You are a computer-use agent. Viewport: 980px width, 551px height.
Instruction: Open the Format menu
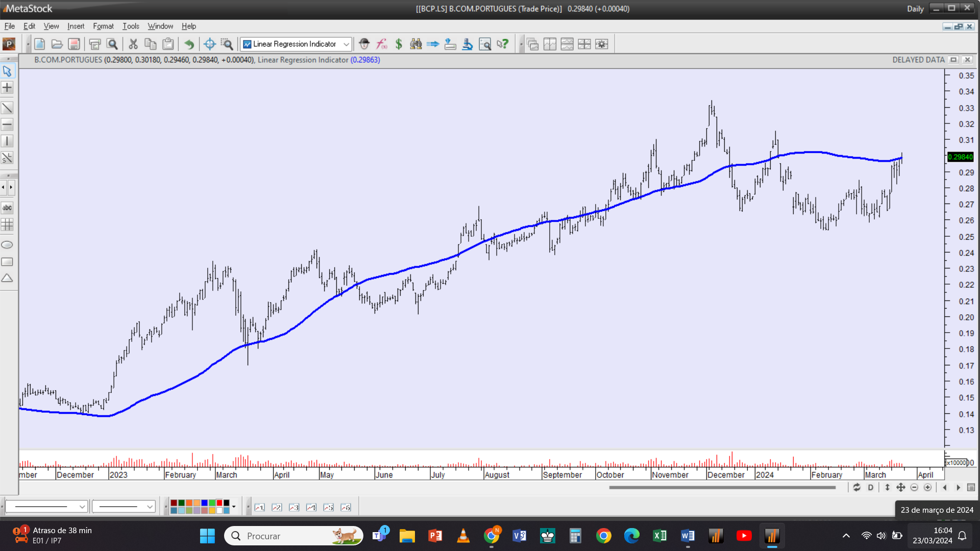[103, 26]
